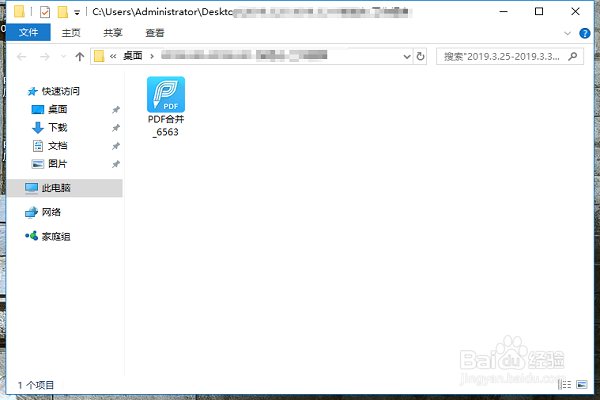This screenshot has height=400, width=600.
Task: Close the Explorer window
Action: coord(575,12)
